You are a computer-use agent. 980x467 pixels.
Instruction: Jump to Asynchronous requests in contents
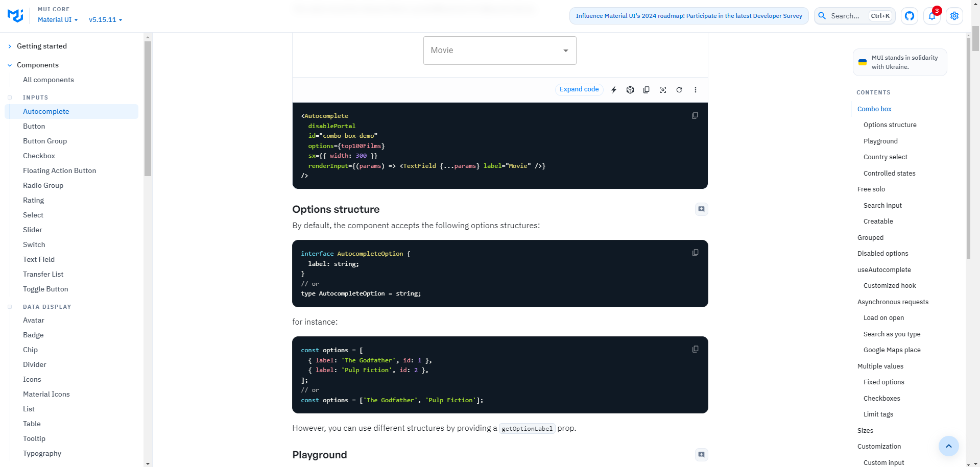pyautogui.click(x=893, y=302)
